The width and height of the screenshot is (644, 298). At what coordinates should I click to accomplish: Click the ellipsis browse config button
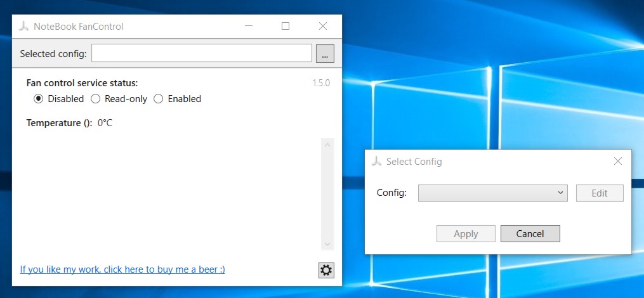point(325,54)
